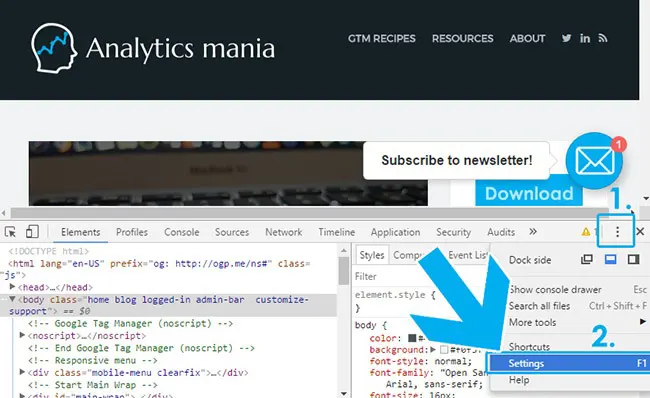Toggle the device toolbar icon
Screen dimensions: 650x398
32,232
